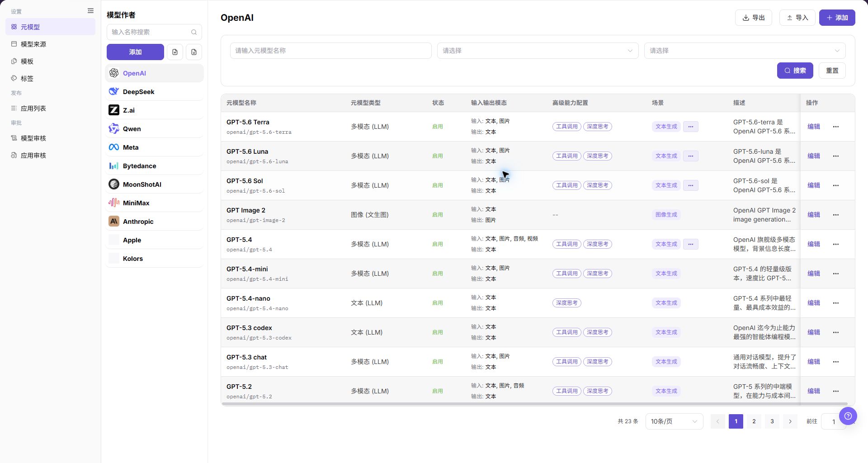Expand more scenes for GPT-5.6 Luna
868x463 pixels.
(691, 156)
